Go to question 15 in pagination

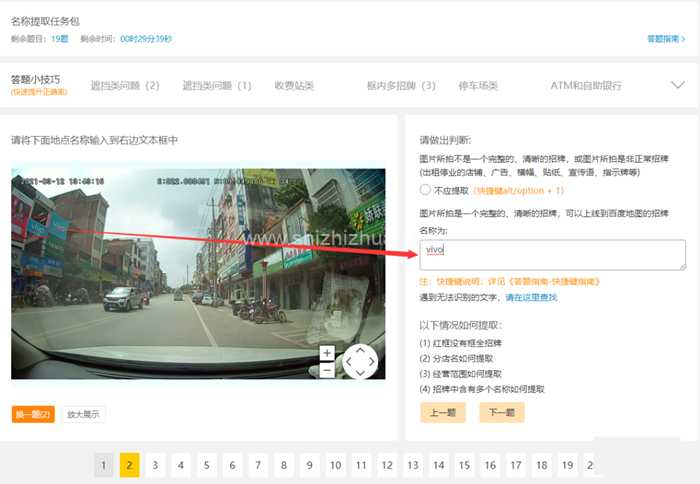pyautogui.click(x=464, y=465)
